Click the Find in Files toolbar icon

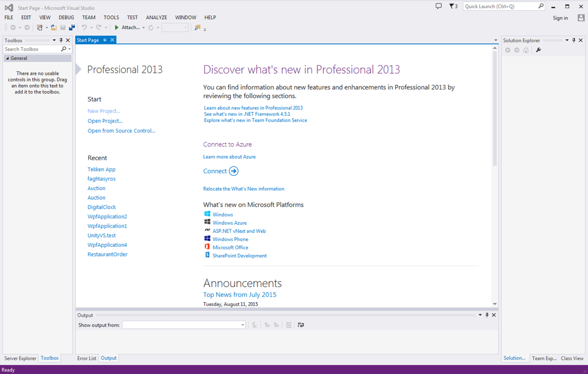197,28
